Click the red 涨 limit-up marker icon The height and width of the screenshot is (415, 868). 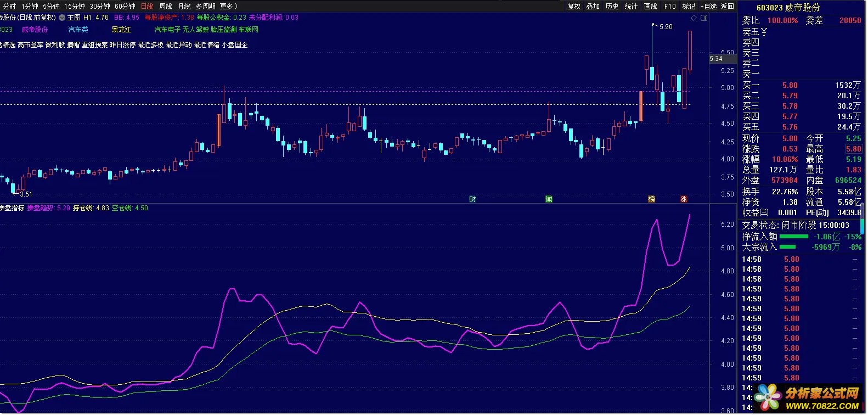coord(684,199)
